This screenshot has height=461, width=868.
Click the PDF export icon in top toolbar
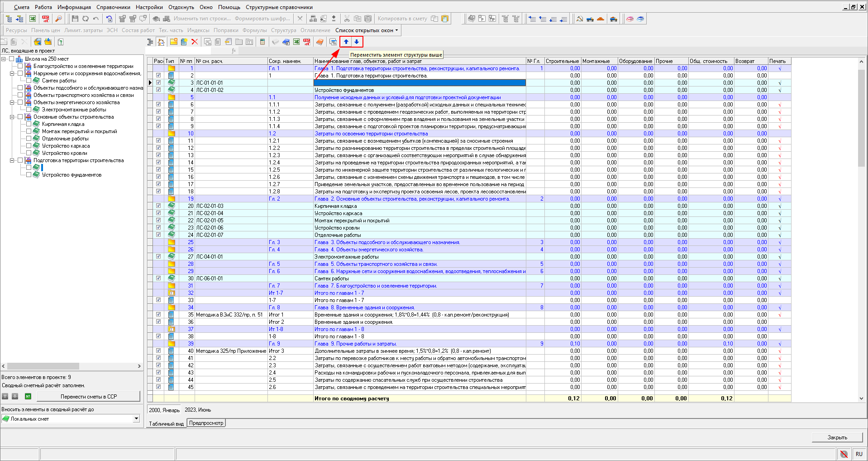46,19
